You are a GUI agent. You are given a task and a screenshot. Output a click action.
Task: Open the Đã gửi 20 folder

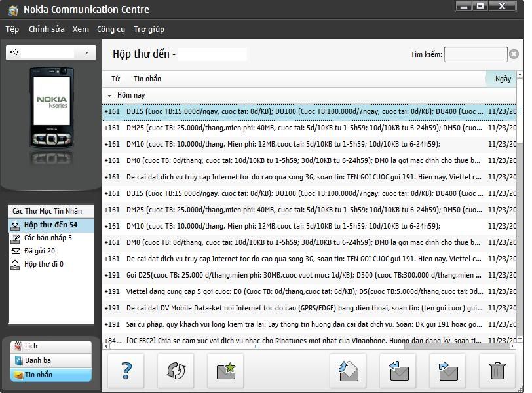[x=39, y=251]
